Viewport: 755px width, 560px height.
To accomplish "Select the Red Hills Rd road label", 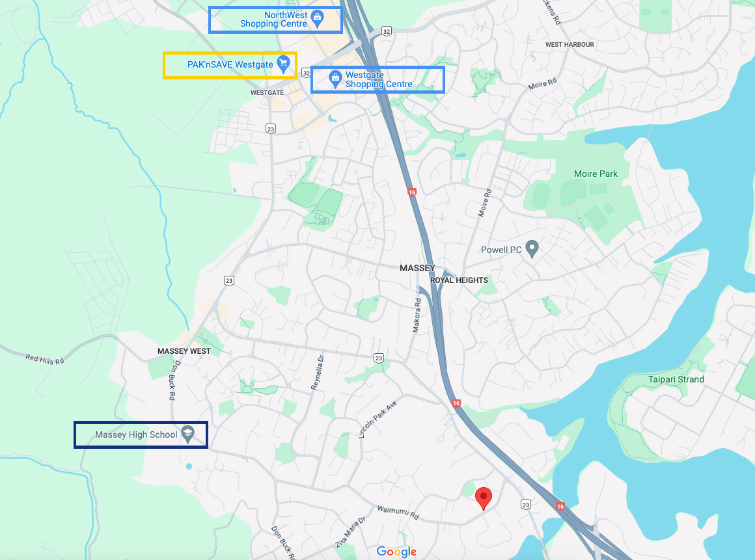I will tap(45, 359).
